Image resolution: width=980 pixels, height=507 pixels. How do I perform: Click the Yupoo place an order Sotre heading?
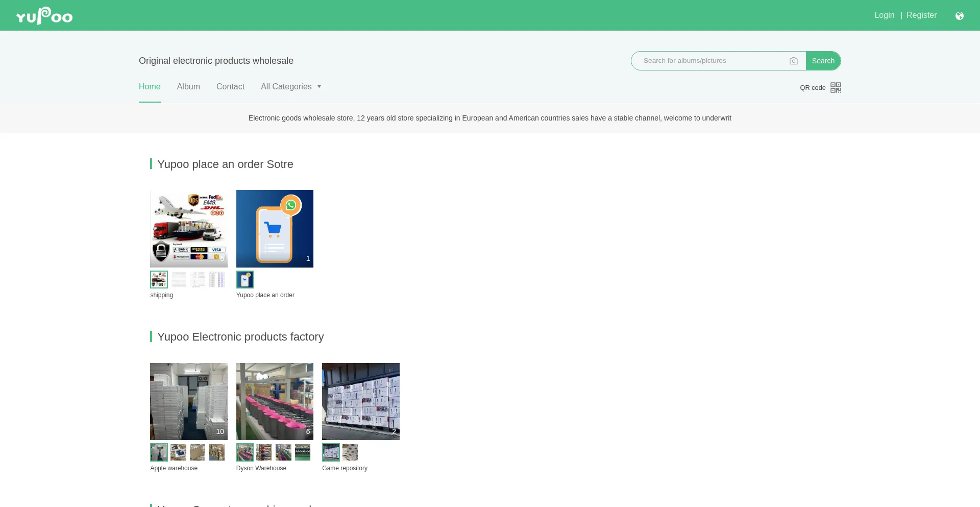click(225, 164)
